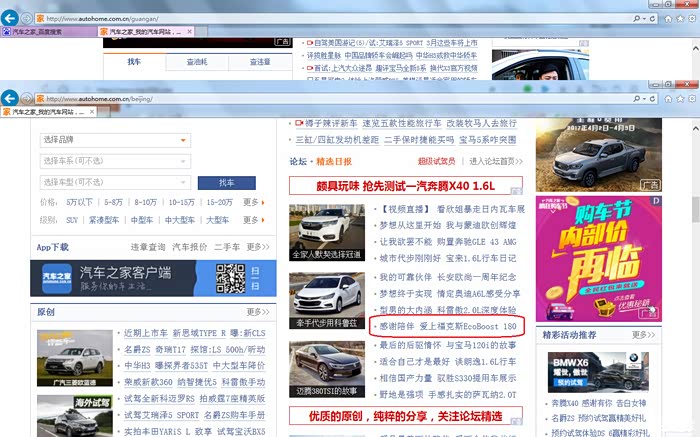Expand the 选择车型 model dropdown
Viewport: 700px width, 437px height.
[115, 182]
